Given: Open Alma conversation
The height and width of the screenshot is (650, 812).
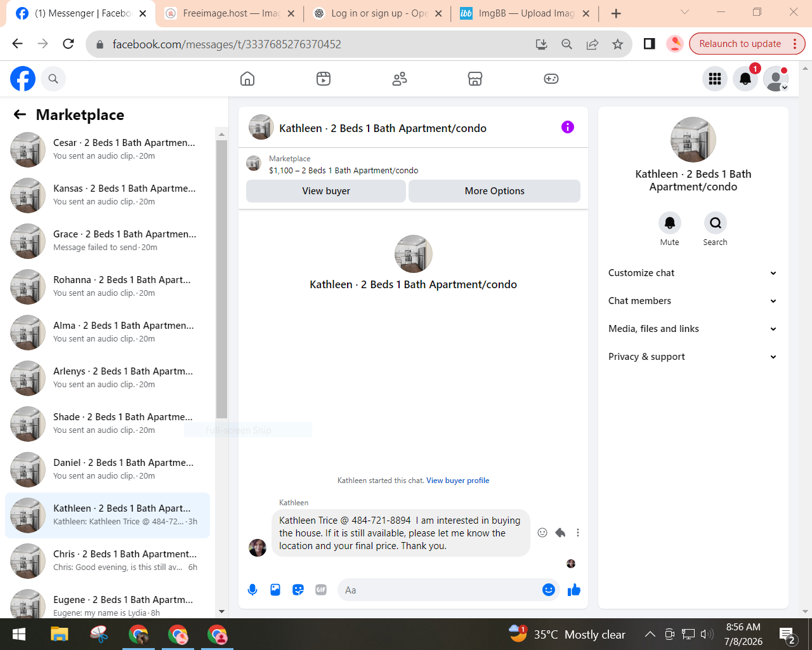Looking at the screenshot, I should pos(107,333).
